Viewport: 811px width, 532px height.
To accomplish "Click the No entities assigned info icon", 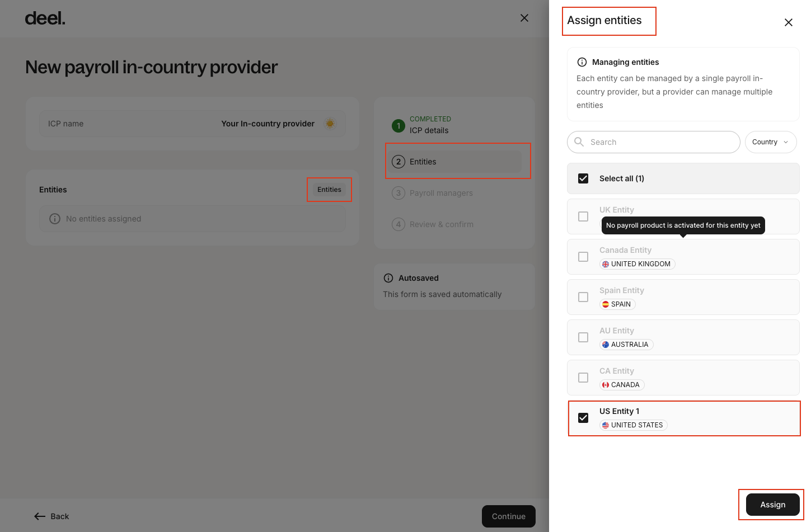I will [55, 219].
